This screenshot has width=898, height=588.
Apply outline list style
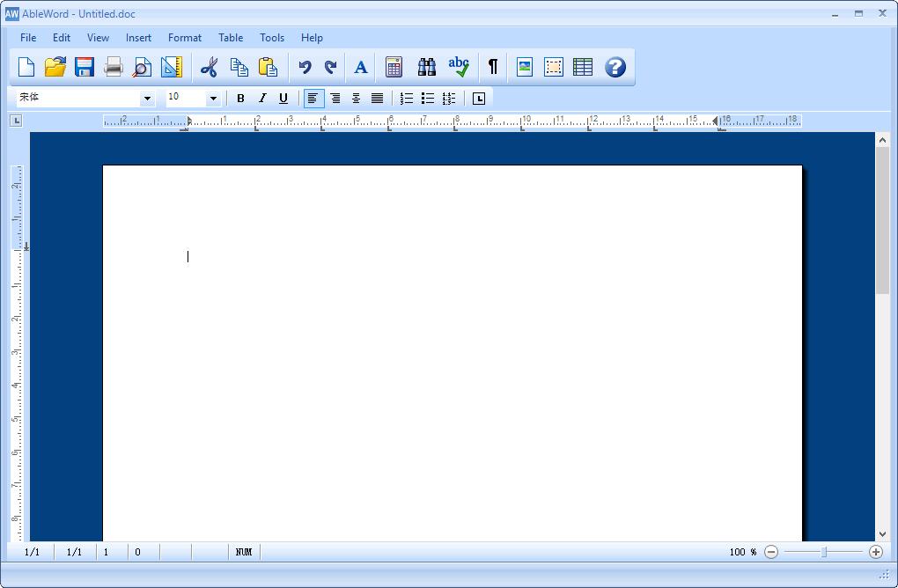click(449, 99)
